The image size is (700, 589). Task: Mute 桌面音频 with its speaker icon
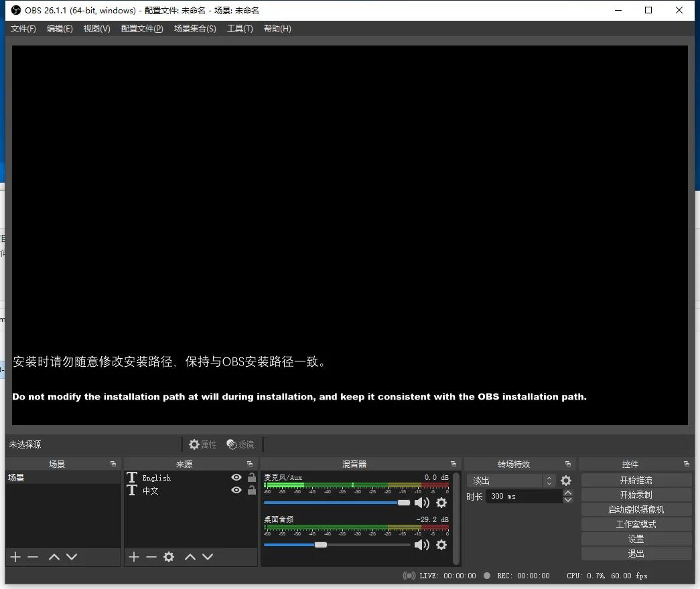point(421,544)
